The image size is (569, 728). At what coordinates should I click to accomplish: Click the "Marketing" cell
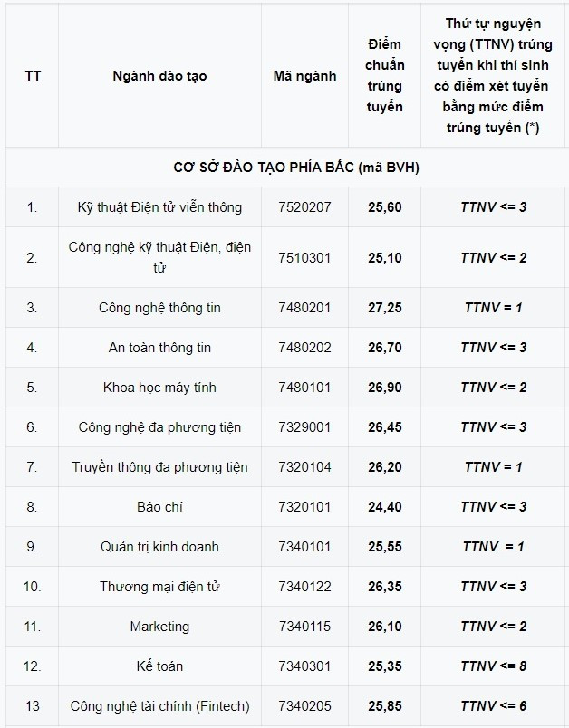(x=159, y=627)
